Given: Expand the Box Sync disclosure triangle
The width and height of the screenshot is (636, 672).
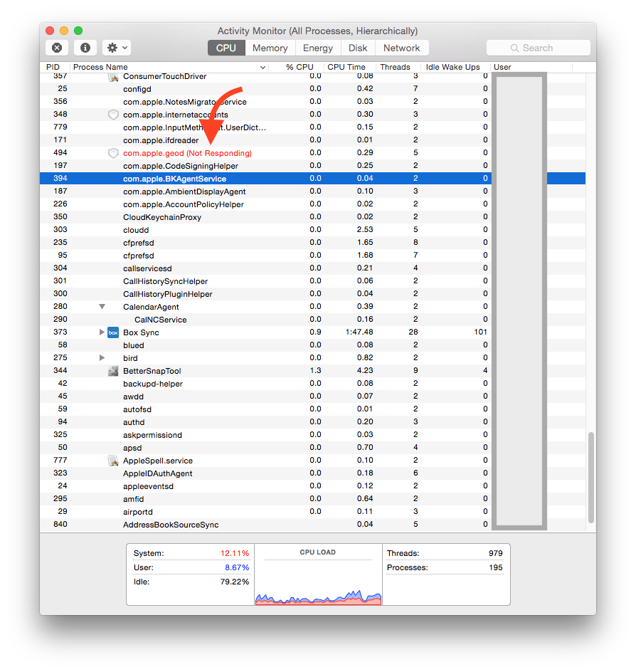Looking at the screenshot, I should pyautogui.click(x=102, y=332).
